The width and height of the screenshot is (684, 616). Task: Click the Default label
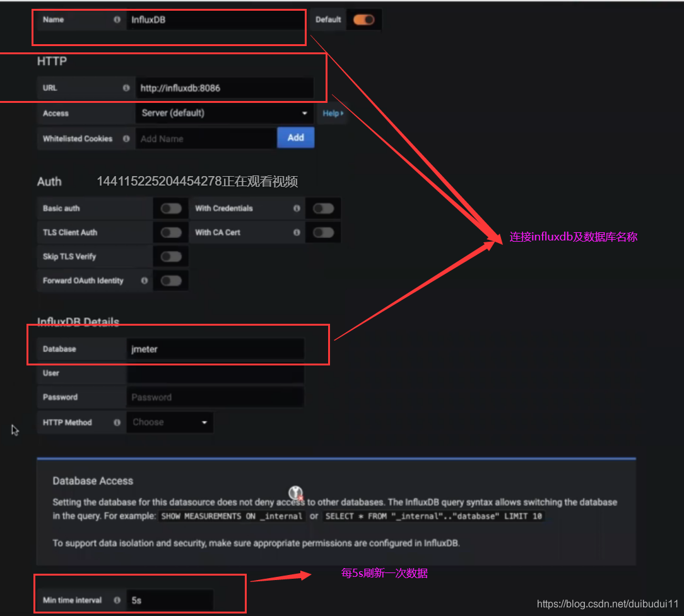coord(328,20)
